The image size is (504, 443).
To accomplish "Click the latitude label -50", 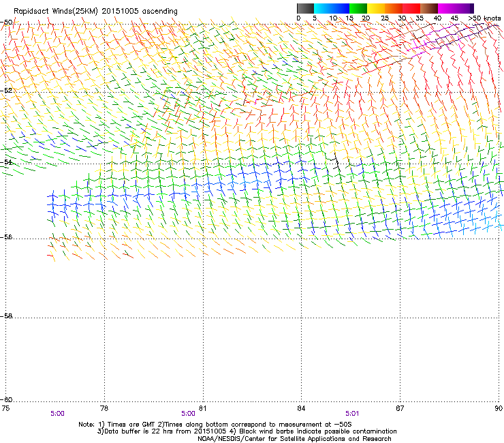I will [6, 22].
